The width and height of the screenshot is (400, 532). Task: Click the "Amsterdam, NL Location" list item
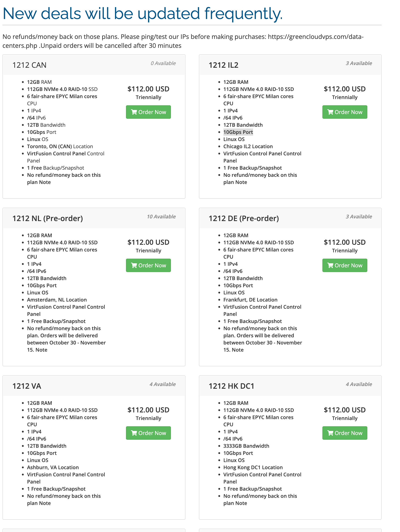coord(57,300)
